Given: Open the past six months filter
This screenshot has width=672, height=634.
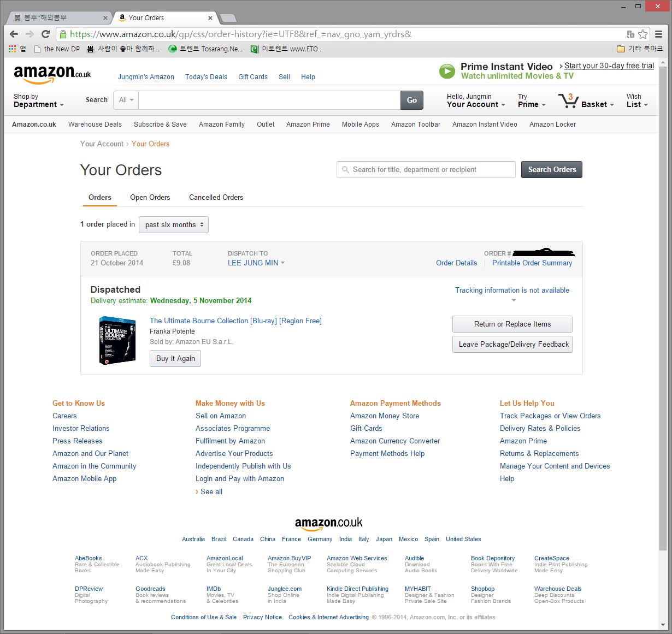Looking at the screenshot, I should click(x=174, y=224).
